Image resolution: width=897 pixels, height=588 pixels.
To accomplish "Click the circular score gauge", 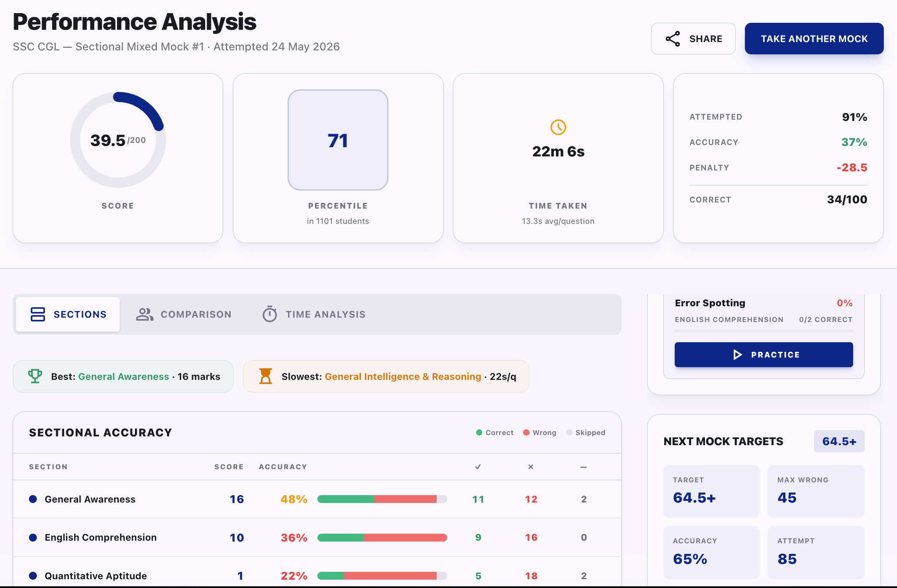I will point(118,140).
